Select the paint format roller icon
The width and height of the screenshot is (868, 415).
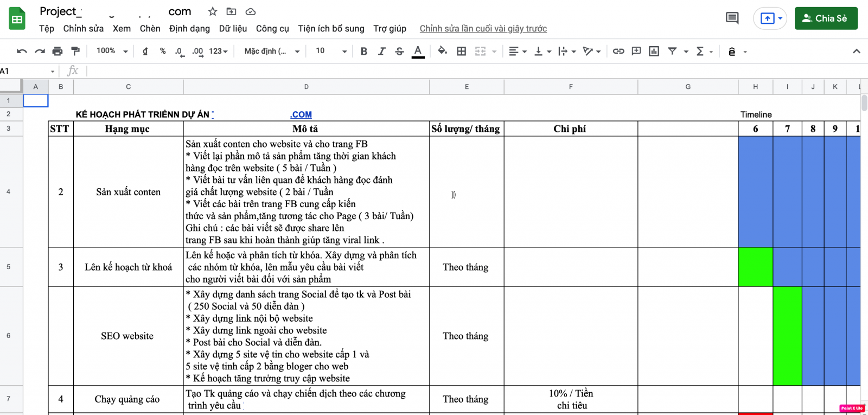point(75,51)
